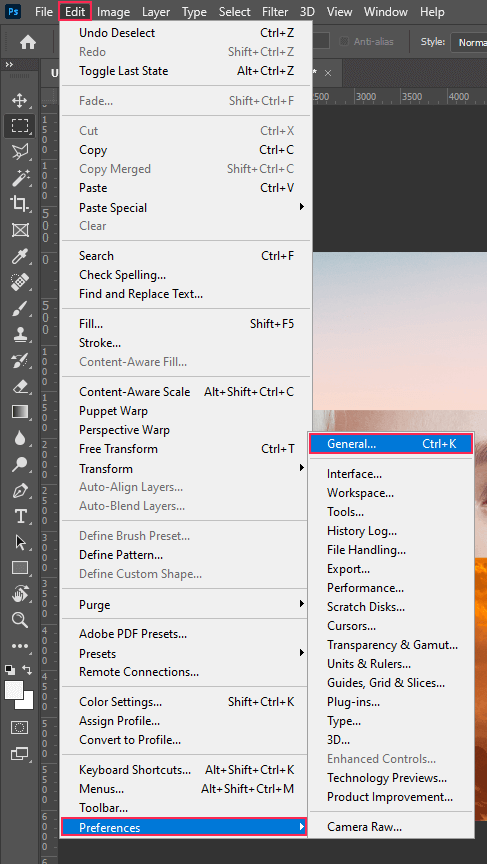Toggle the Anti-alias checkbox
The height and width of the screenshot is (864, 487).
tap(344, 41)
